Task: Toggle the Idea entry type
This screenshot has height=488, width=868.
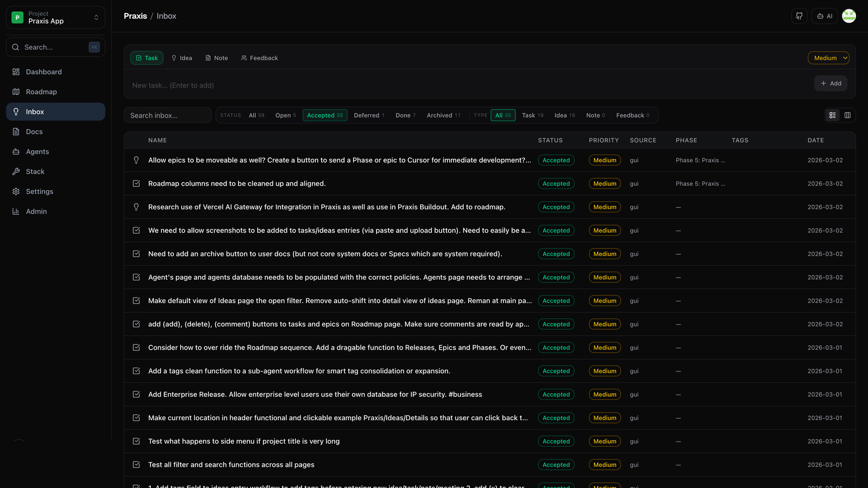Action: pyautogui.click(x=181, y=57)
